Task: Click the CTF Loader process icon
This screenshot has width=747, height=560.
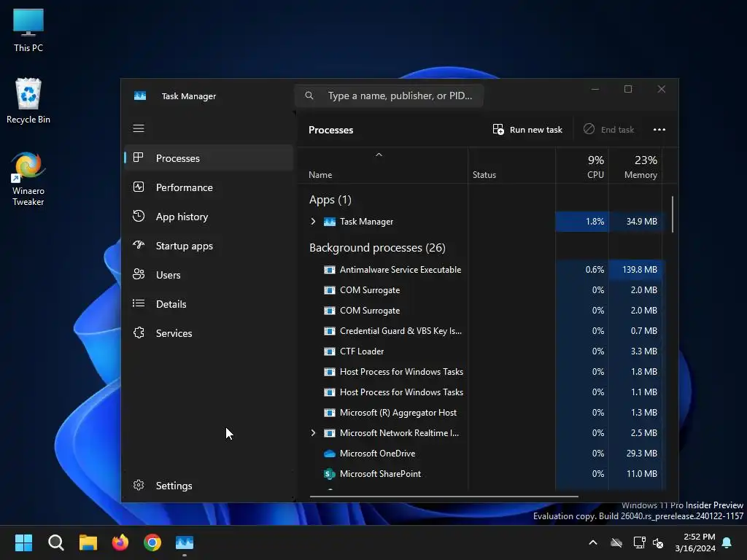Action: 329,351
